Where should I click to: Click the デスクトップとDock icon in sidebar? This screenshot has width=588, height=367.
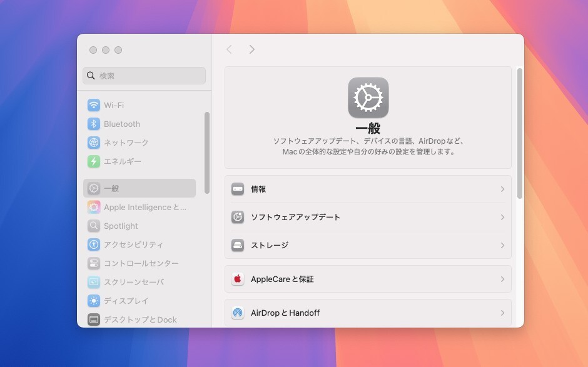click(x=94, y=319)
